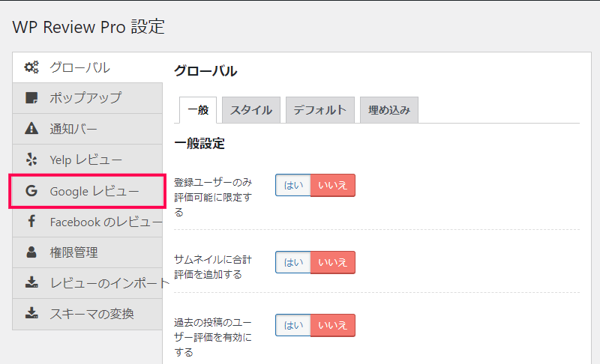Switch to the 埋め込み tab
Image resolution: width=600 pixels, height=364 pixels.
pos(389,110)
